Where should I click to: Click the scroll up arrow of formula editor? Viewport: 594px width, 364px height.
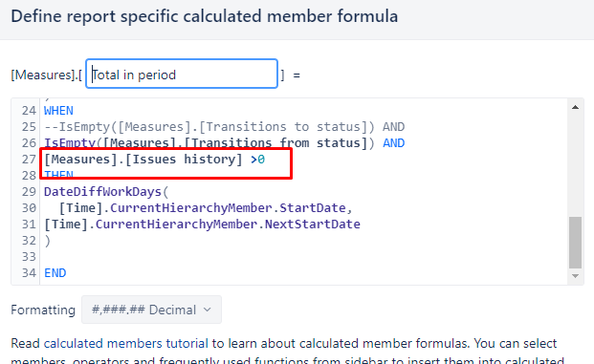(x=575, y=107)
